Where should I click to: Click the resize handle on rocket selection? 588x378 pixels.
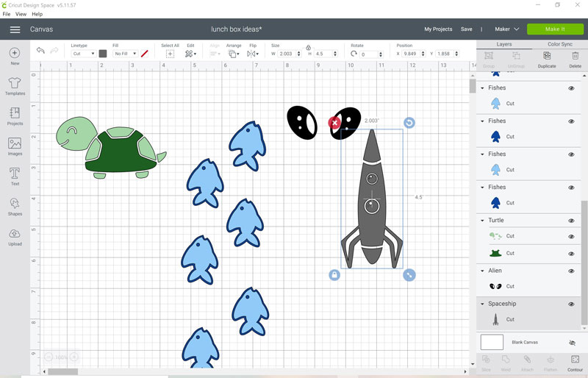pyautogui.click(x=409, y=275)
